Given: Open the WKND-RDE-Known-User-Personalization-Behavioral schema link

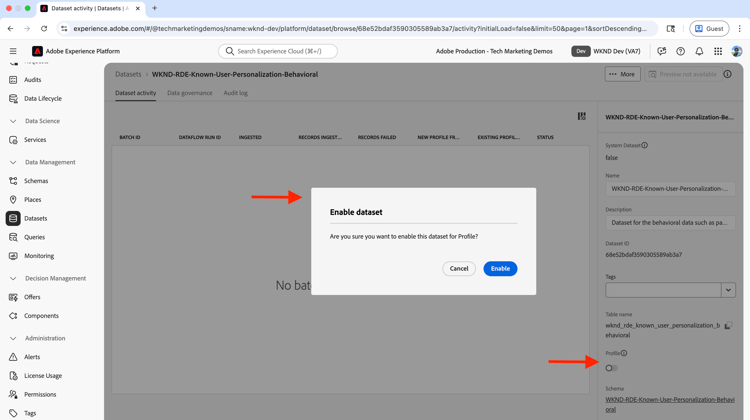Looking at the screenshot, I should pyautogui.click(x=670, y=404).
